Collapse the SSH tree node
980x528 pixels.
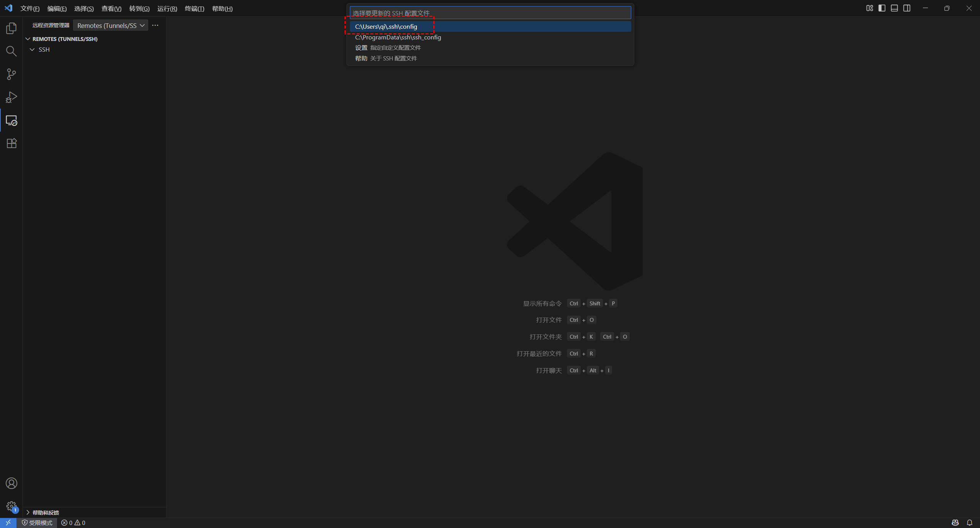tap(32, 50)
